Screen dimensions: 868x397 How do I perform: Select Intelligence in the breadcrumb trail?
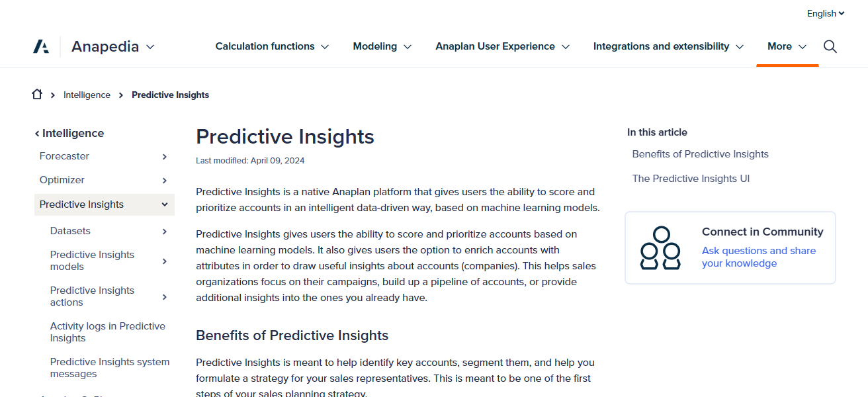point(87,95)
